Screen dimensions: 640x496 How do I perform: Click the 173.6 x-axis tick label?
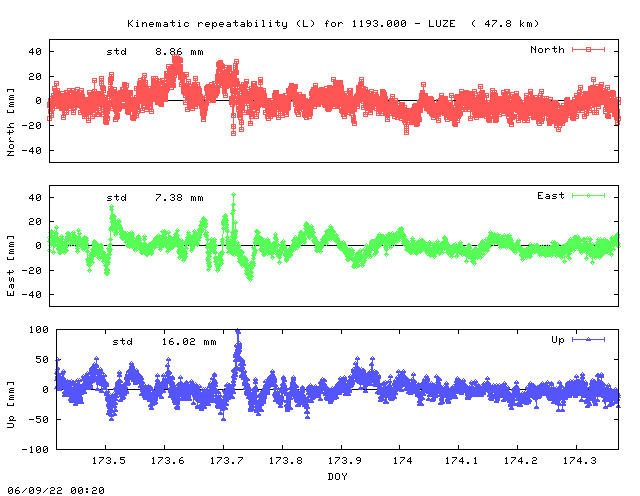tap(167, 461)
